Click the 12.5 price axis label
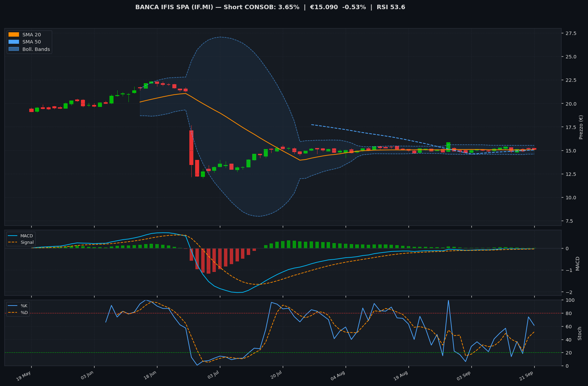This screenshot has height=386, width=588. click(x=571, y=174)
